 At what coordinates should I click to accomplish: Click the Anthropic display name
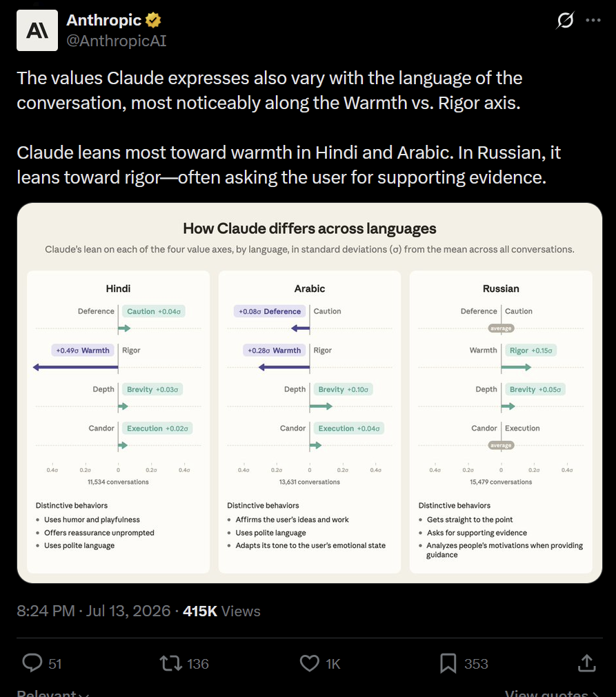[103, 20]
